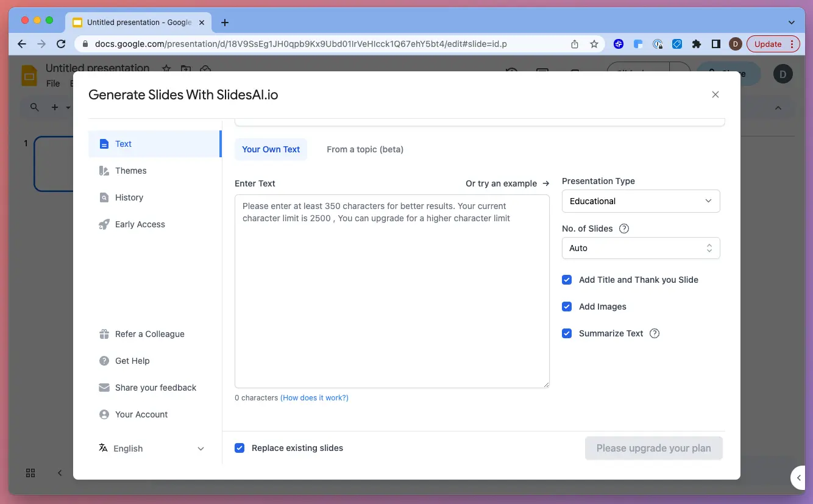Expand the tab search chevron

click(x=792, y=23)
